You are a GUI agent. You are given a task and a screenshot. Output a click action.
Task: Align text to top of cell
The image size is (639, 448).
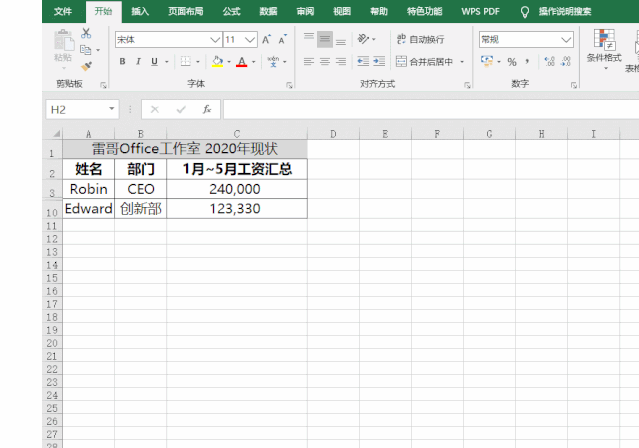coord(309,39)
